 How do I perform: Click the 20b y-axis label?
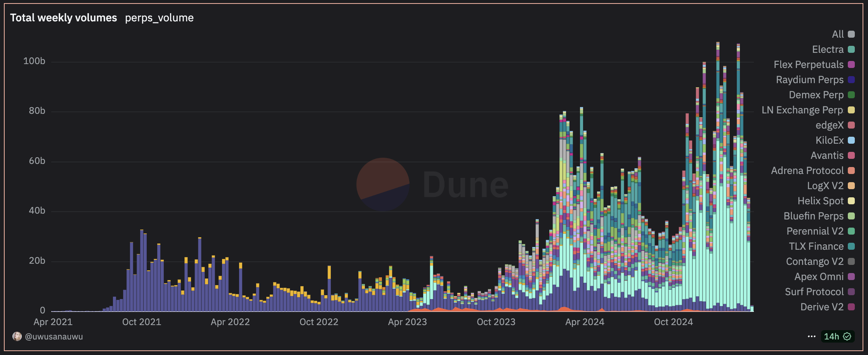[x=37, y=261]
